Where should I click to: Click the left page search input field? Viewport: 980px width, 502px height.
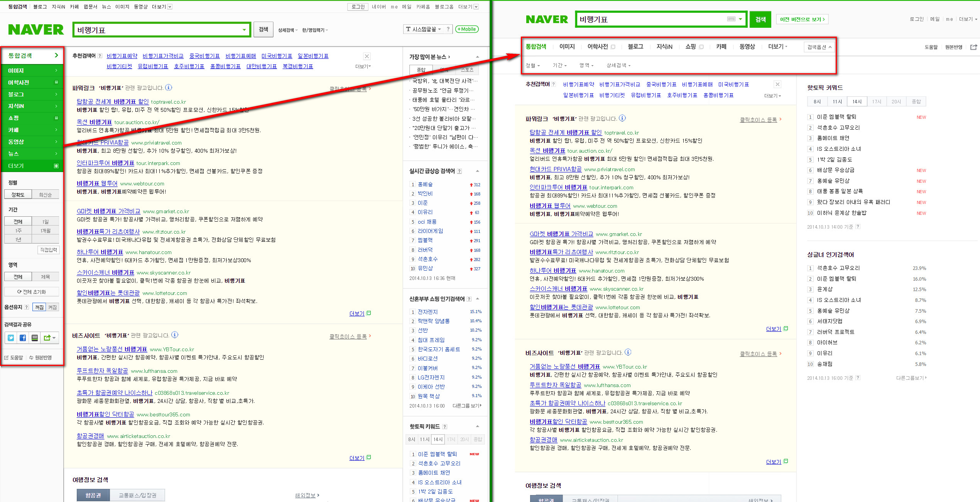pos(158,30)
